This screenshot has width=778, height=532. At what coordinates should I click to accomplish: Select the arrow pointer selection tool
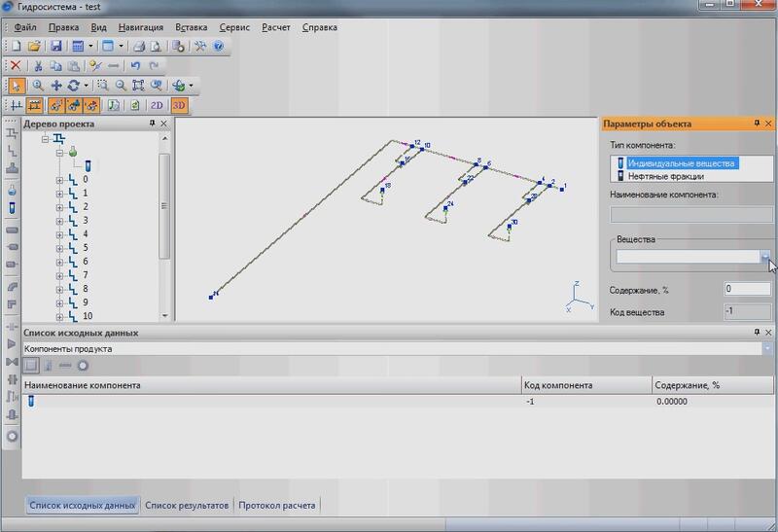coord(16,86)
